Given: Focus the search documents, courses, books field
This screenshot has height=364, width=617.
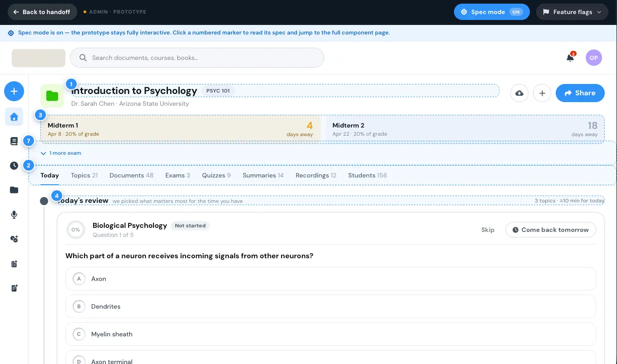Looking at the screenshot, I should [197, 58].
